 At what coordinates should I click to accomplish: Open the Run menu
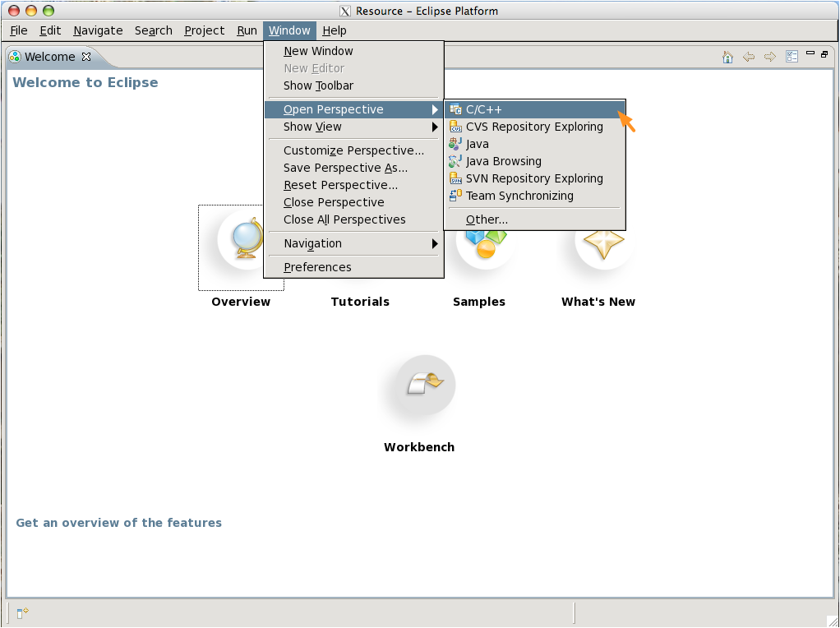[x=247, y=30]
